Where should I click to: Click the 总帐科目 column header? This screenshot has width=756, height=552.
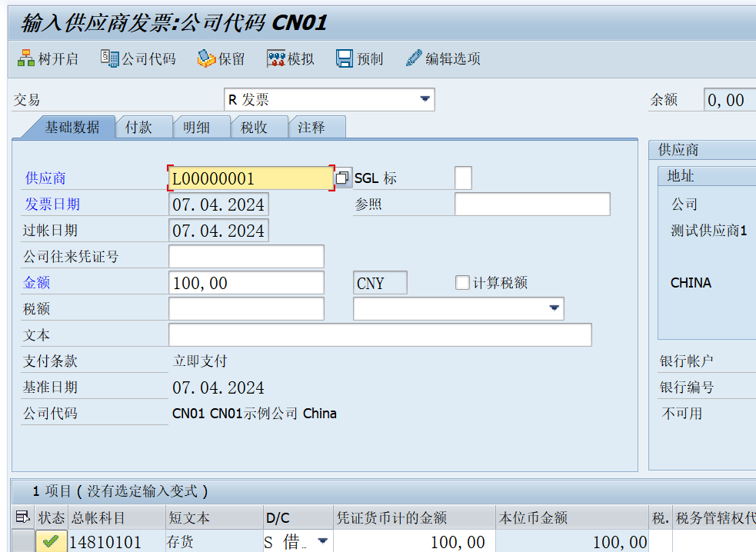(x=117, y=517)
